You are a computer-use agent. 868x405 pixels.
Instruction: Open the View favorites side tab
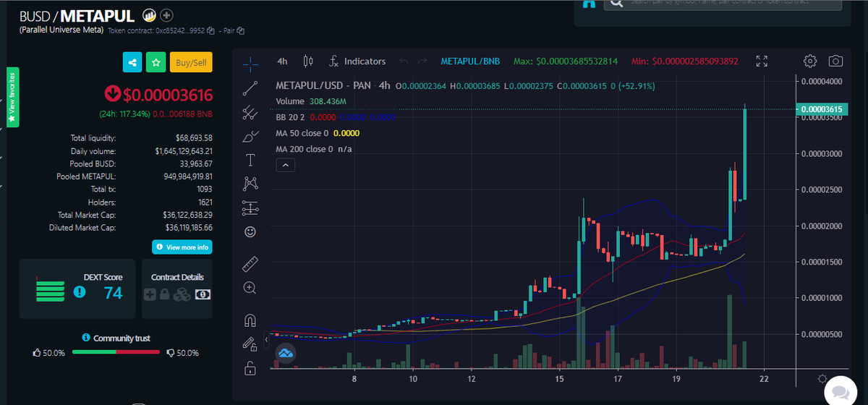coord(12,97)
